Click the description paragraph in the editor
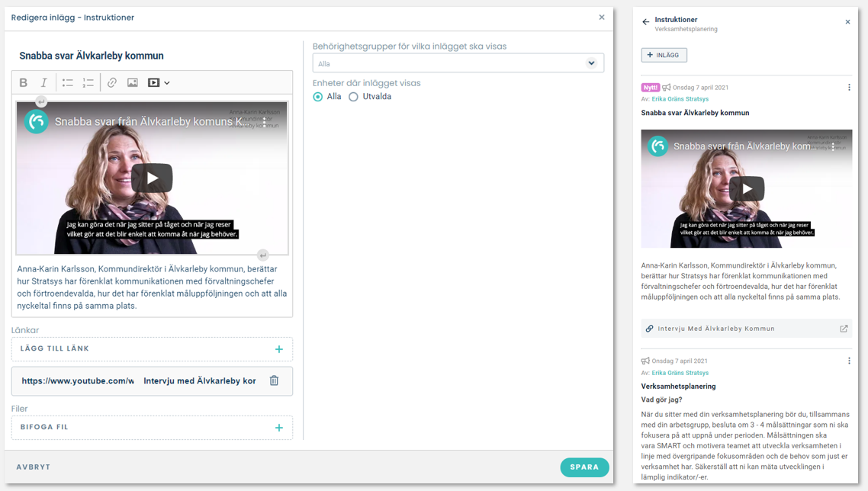Screen dimensions: 868x491 coord(153,287)
